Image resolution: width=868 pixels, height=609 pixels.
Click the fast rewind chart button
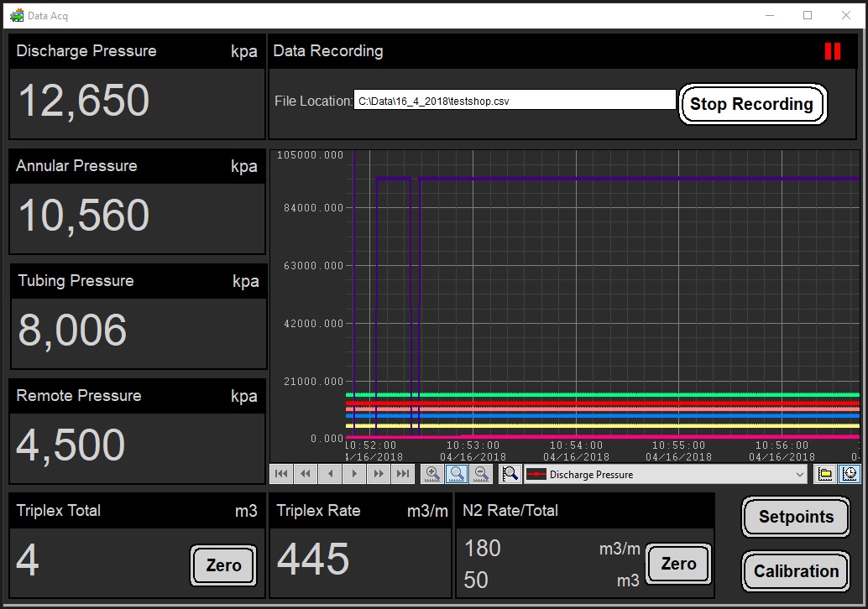tap(306, 474)
